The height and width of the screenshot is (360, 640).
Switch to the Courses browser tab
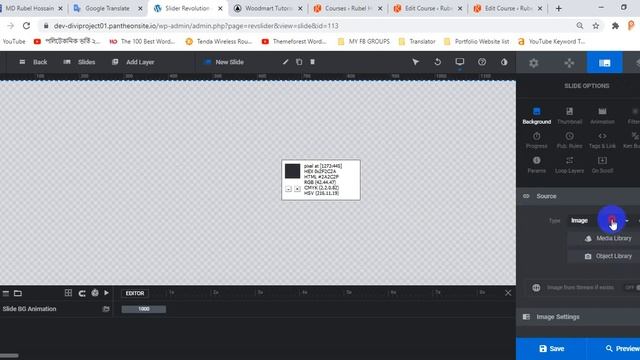click(348, 8)
